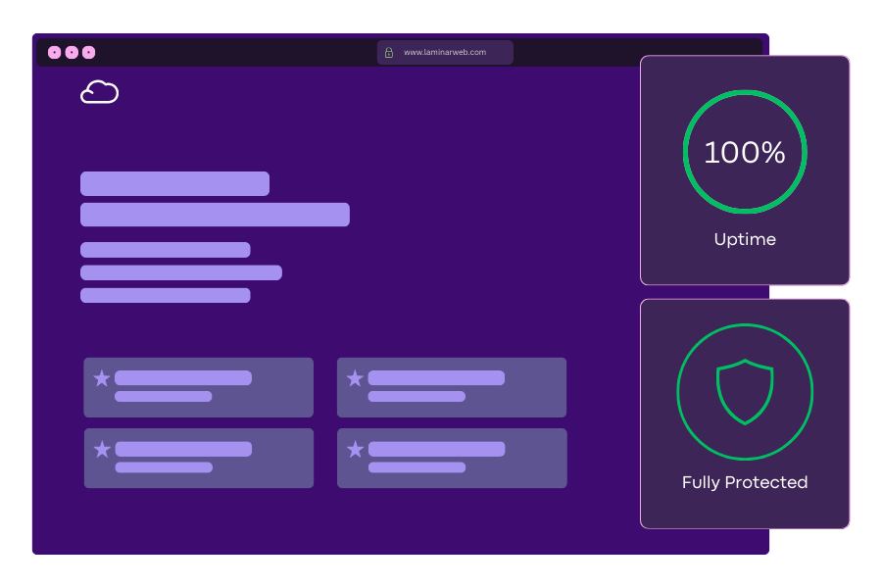Open the top-left feature card title bar
Screen dimensions: 882x588
coord(183,378)
